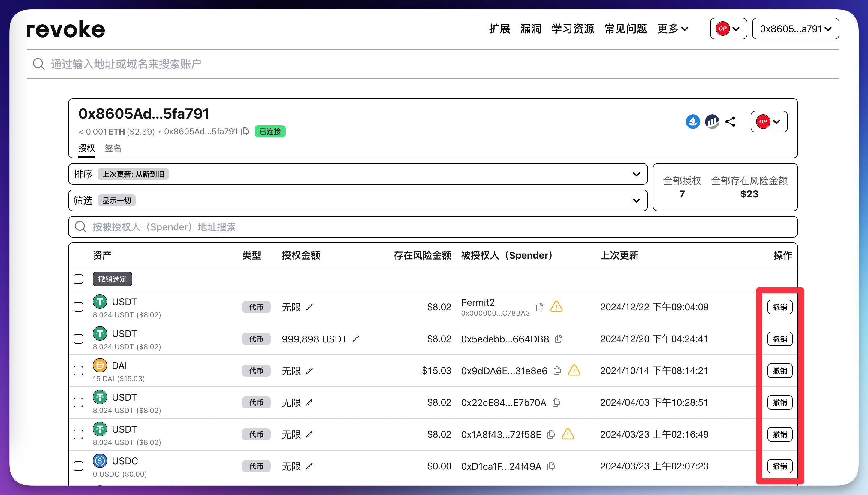
Task: Click the 上次更新 column header
Action: click(x=619, y=255)
